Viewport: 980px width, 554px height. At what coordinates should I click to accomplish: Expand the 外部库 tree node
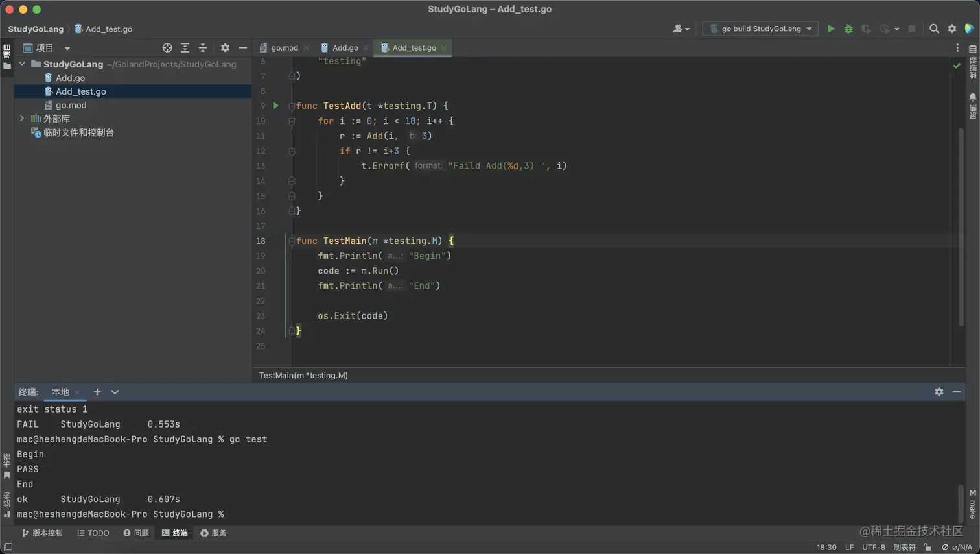click(x=22, y=119)
